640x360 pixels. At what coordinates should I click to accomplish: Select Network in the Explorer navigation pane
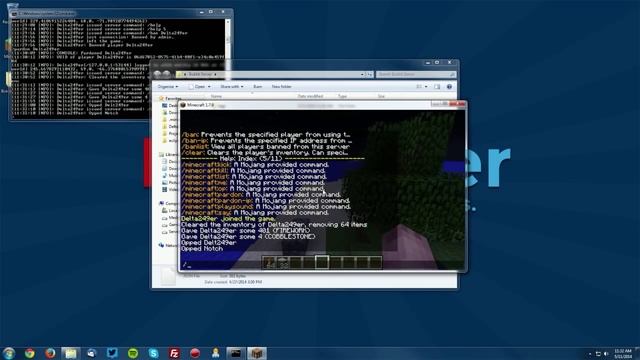[x=169, y=245]
